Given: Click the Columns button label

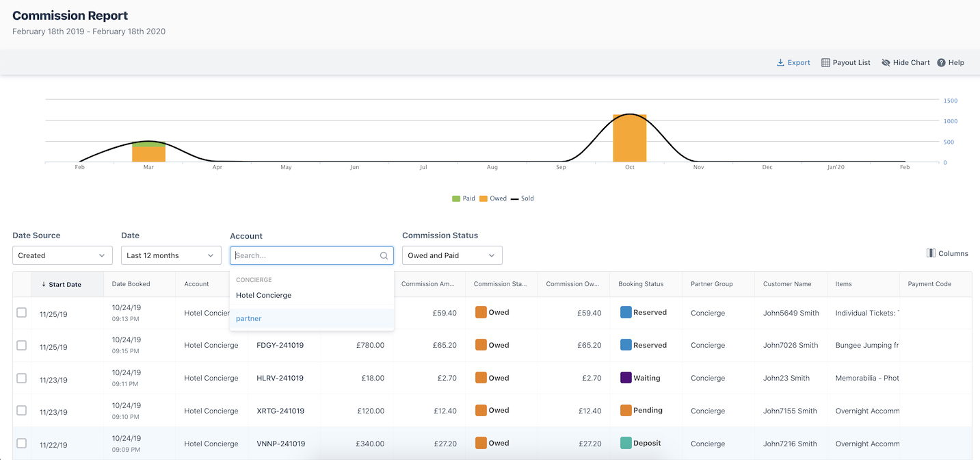Looking at the screenshot, I should [953, 253].
